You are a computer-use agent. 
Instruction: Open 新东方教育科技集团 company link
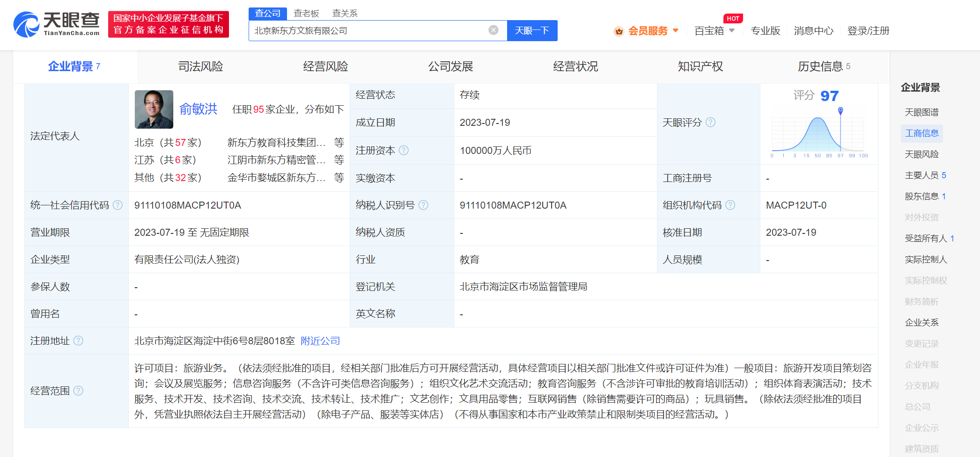tap(276, 142)
